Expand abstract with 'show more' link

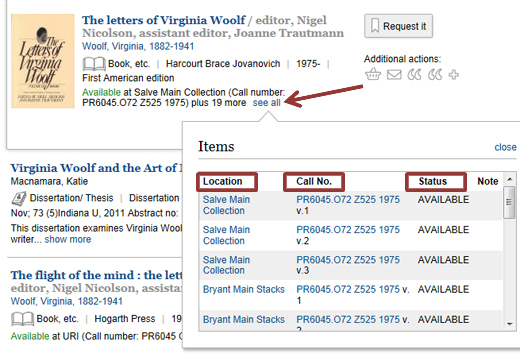tap(68, 239)
